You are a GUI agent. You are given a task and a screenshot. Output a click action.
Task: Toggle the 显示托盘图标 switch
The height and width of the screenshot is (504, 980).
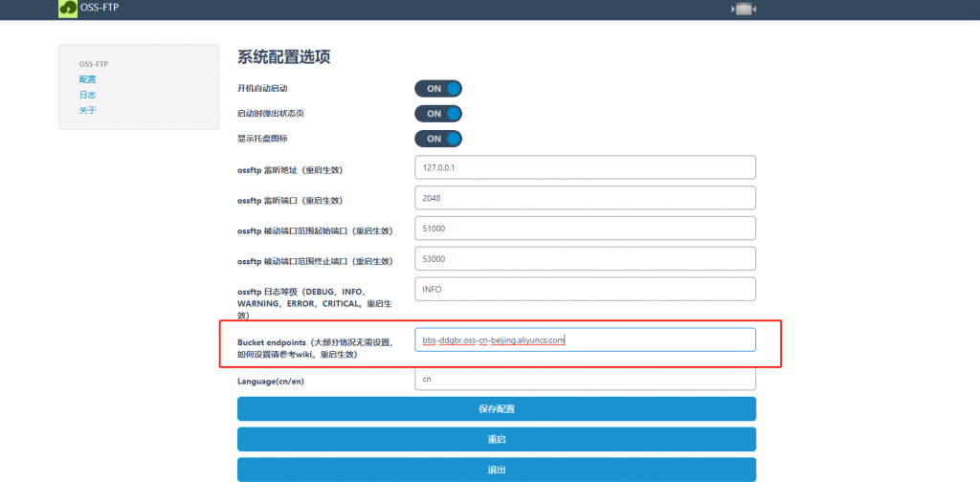[438, 139]
